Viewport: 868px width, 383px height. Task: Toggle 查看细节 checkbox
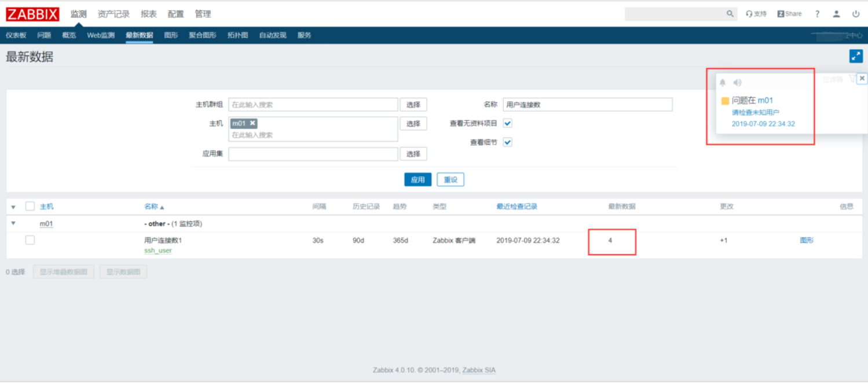(508, 142)
